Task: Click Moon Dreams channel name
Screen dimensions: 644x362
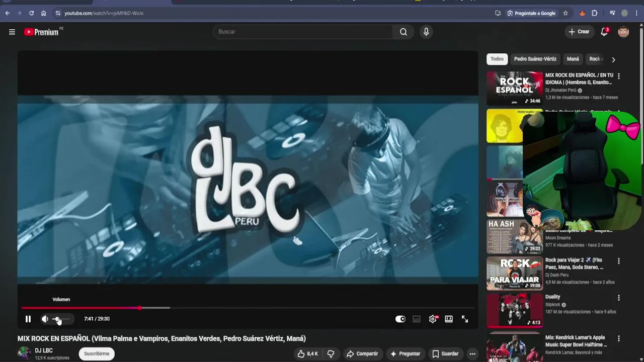Action: [x=558, y=238]
